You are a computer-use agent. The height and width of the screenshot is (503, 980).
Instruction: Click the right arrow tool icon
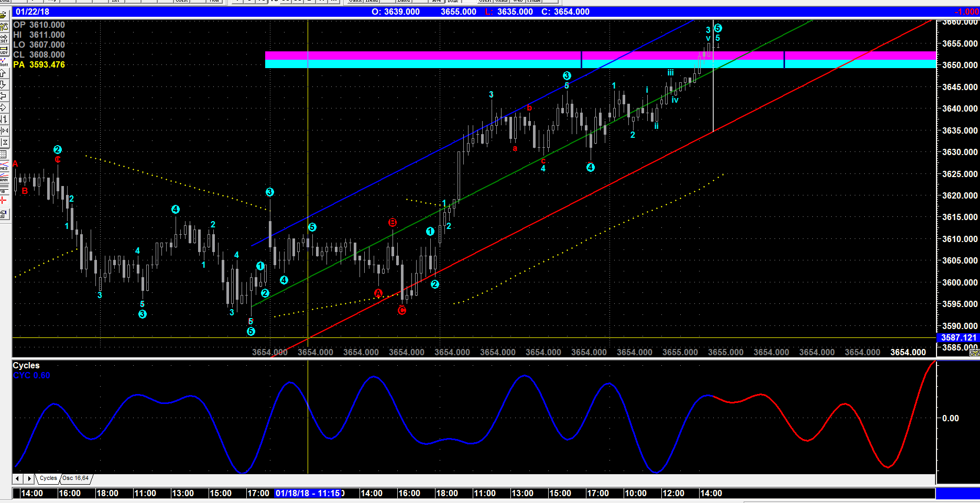[x=4, y=107]
